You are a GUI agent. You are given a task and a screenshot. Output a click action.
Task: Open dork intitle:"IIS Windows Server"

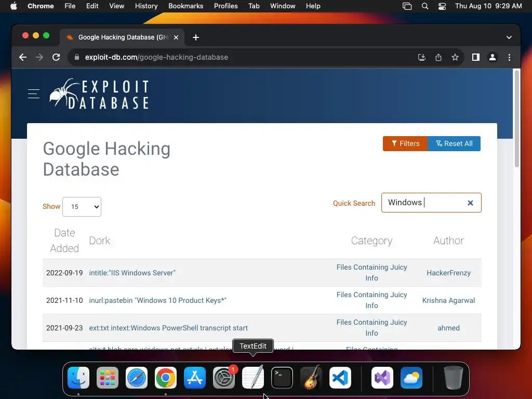click(132, 273)
